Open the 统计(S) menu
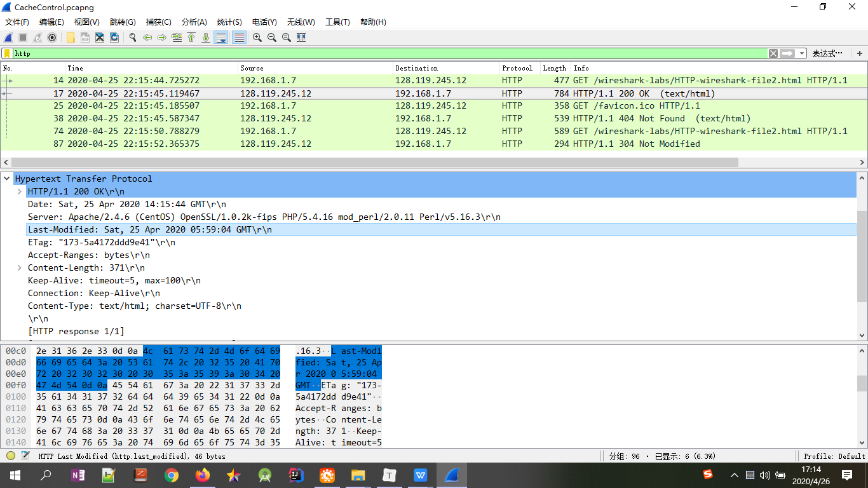The width and height of the screenshot is (868, 488). (x=229, y=22)
